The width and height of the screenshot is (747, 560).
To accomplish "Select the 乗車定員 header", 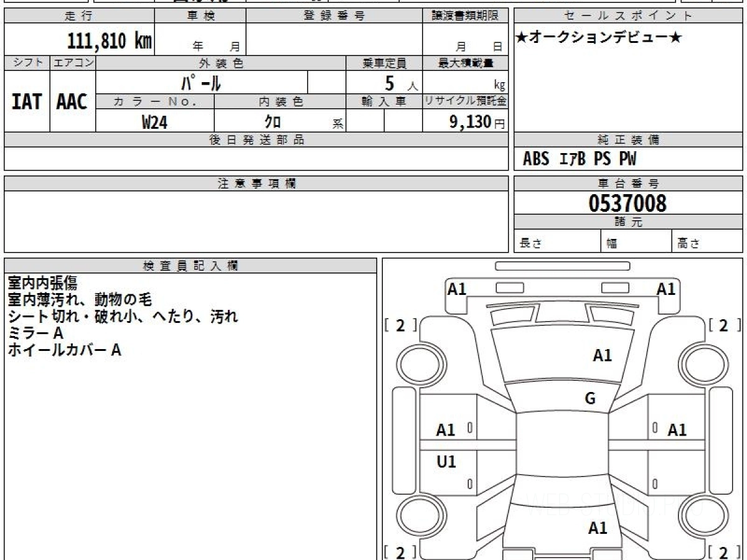I will pos(384,63).
